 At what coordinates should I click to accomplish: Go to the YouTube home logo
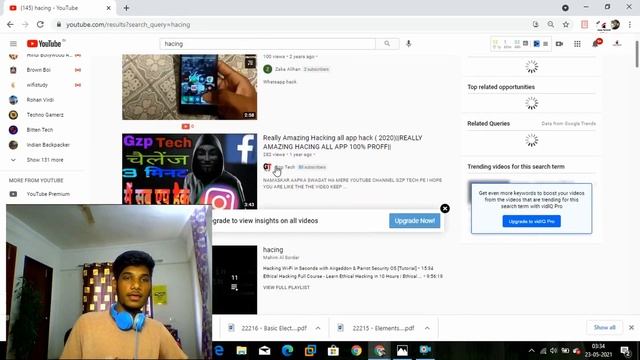pos(44,44)
